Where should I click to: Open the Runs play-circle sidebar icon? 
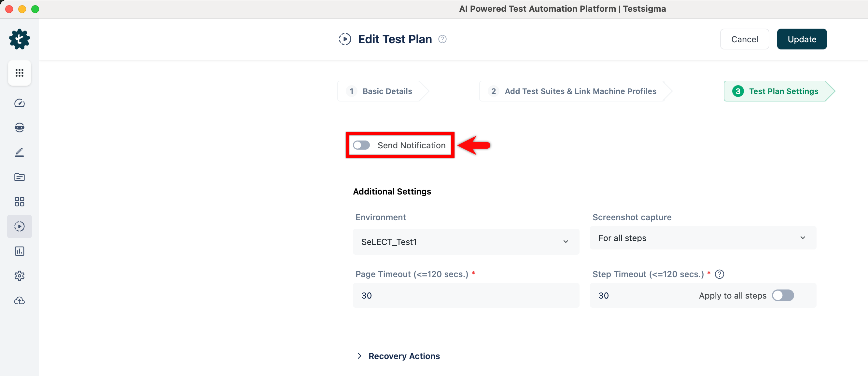pos(19,226)
